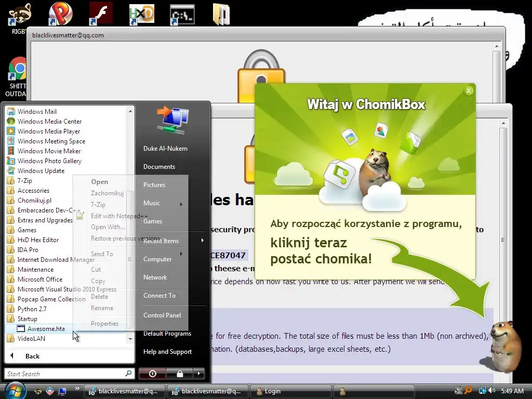Open the Flash desktop shortcut icon

point(101,14)
